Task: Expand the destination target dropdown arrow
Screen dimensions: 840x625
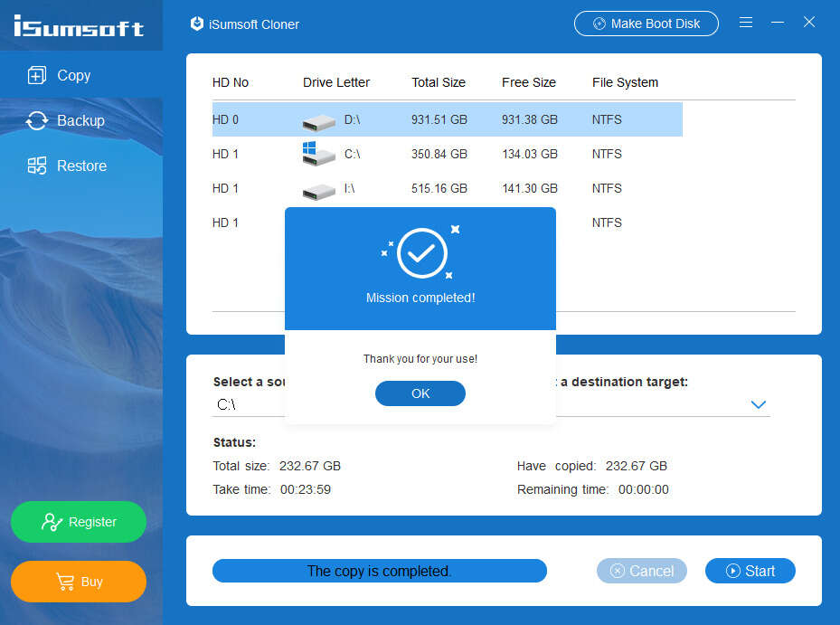Action: [758, 404]
